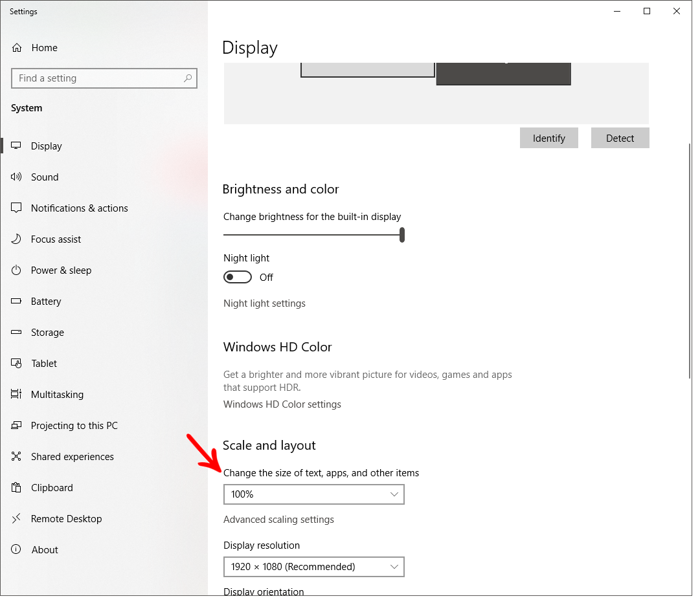Select the About label
The width and height of the screenshot is (700, 605).
45,550
